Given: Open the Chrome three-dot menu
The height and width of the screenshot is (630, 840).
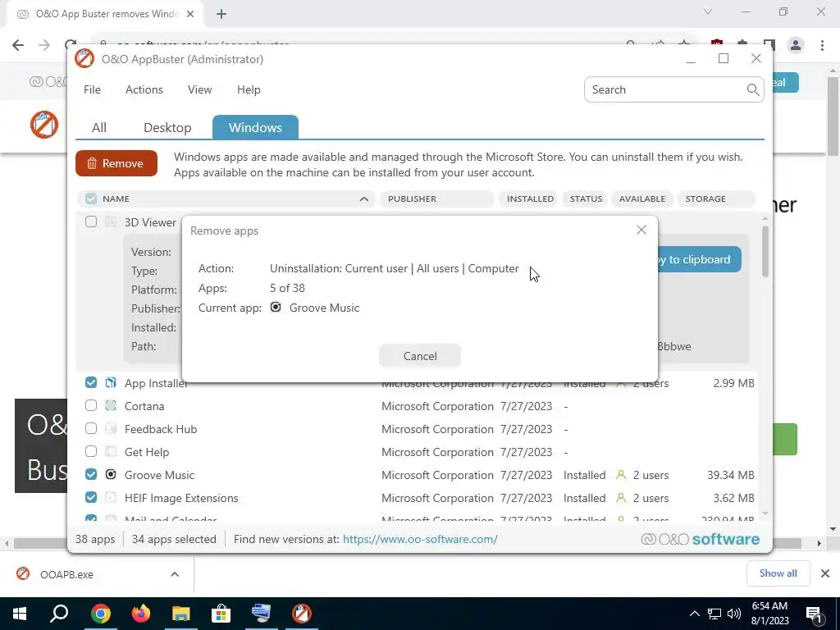Looking at the screenshot, I should click(x=822, y=46).
